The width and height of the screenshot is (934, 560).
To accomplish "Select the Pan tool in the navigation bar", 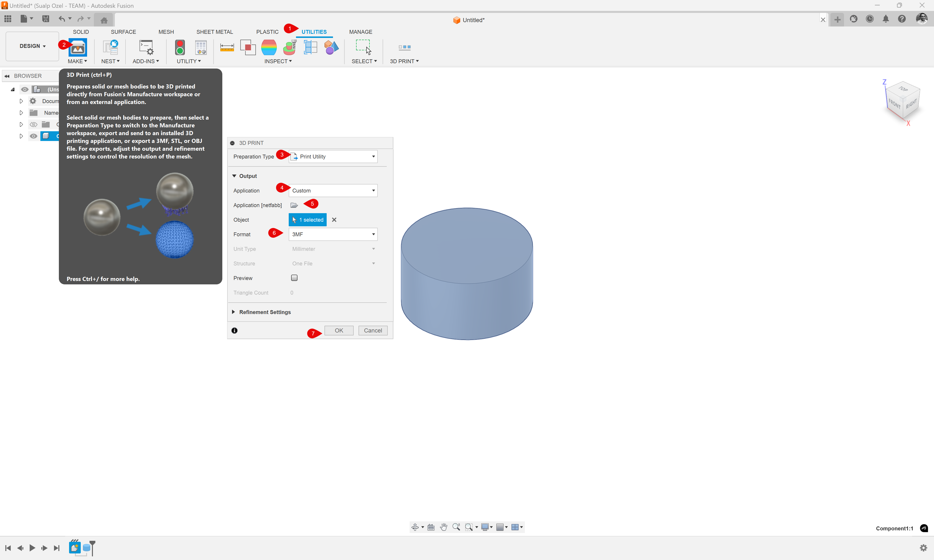I will [444, 527].
